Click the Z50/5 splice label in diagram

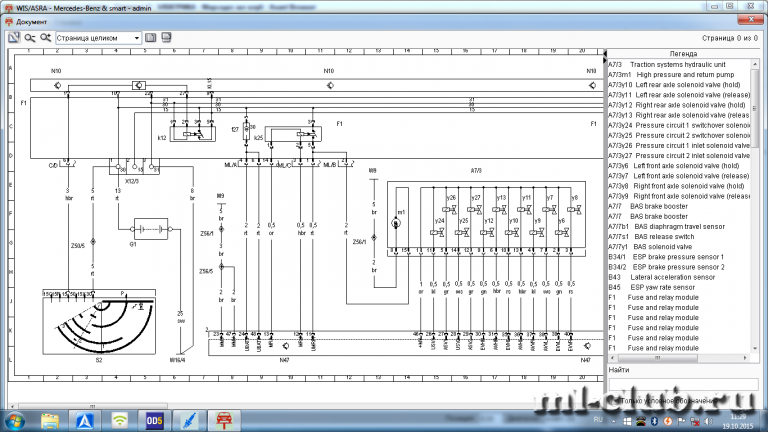point(77,246)
